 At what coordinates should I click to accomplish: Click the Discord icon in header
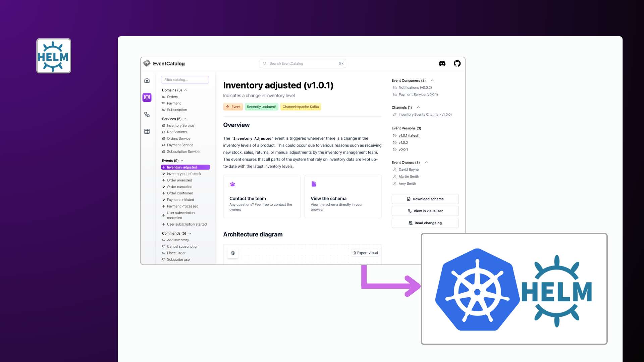[x=442, y=63]
